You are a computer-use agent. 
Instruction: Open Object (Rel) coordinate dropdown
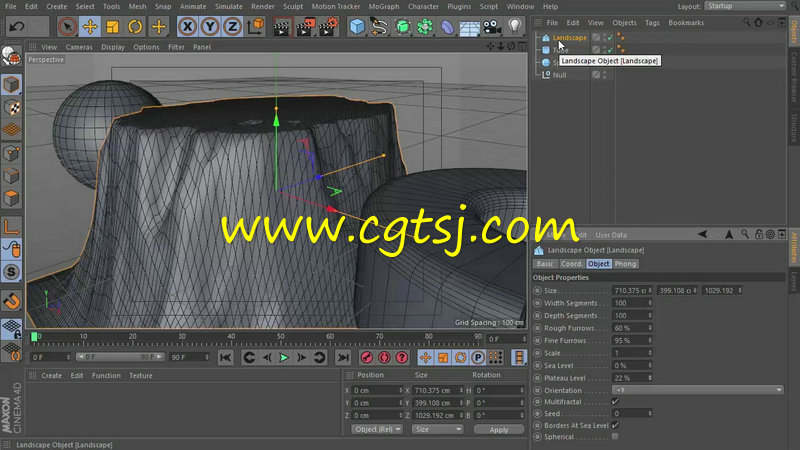[377, 429]
